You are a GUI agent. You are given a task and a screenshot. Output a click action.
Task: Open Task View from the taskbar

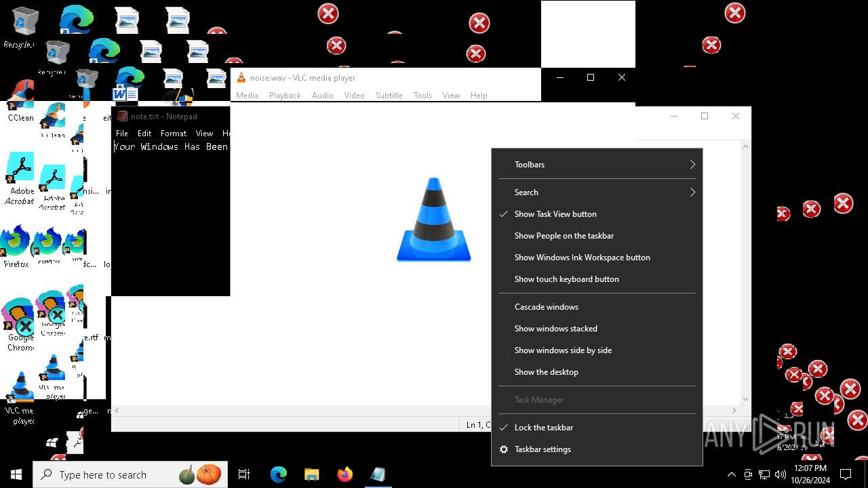(244, 474)
